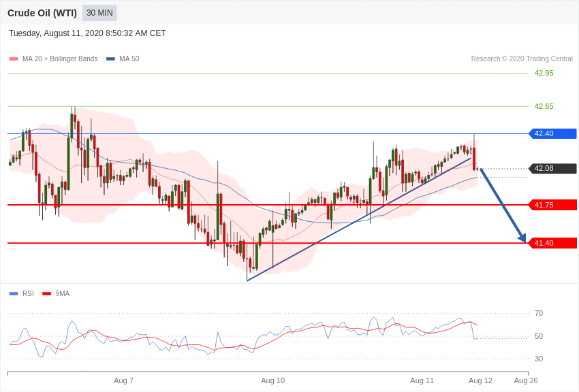The height and width of the screenshot is (392, 579).
Task: Click the RSI 50 level label
Action: [x=539, y=336]
